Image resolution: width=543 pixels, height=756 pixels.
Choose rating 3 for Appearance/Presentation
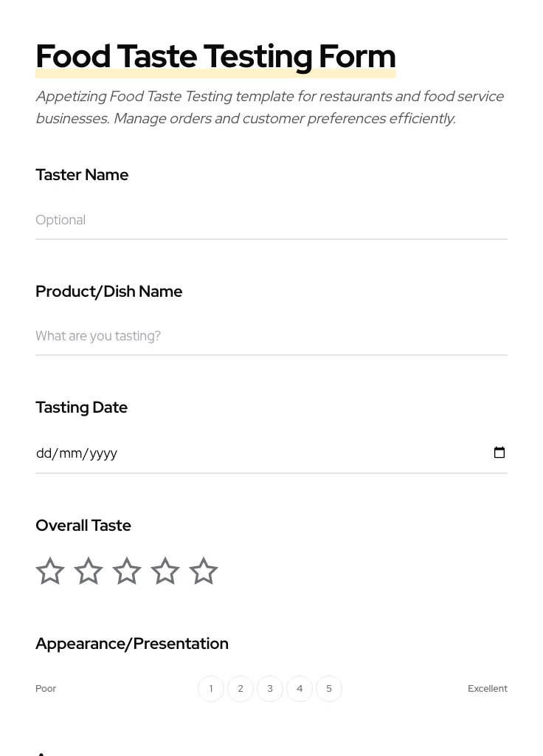click(x=270, y=688)
